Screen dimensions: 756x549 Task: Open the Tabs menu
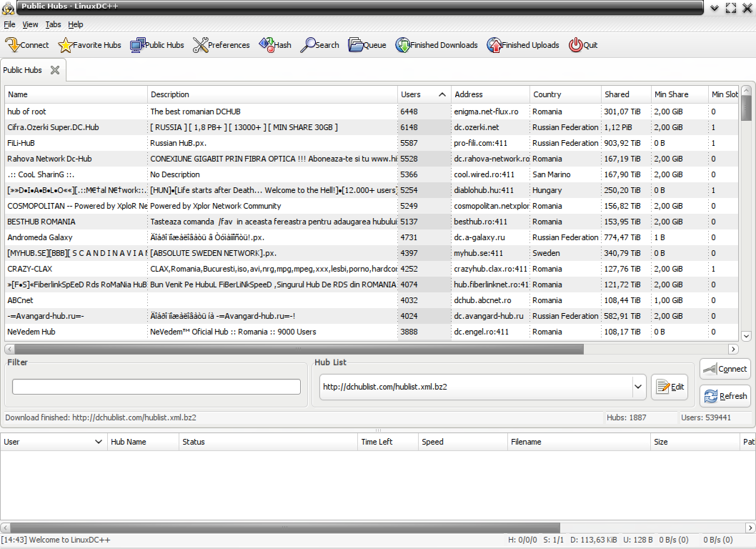click(53, 24)
